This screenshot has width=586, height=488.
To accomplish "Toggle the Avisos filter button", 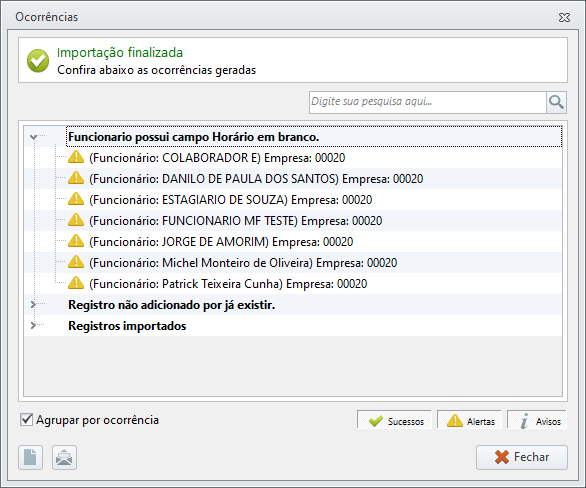I will click(x=537, y=420).
